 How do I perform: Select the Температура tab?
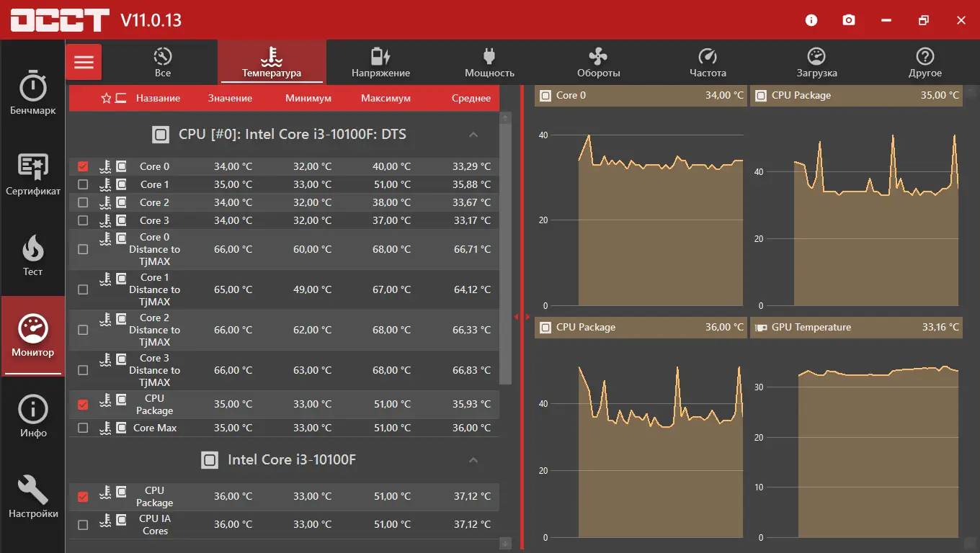pyautogui.click(x=272, y=62)
